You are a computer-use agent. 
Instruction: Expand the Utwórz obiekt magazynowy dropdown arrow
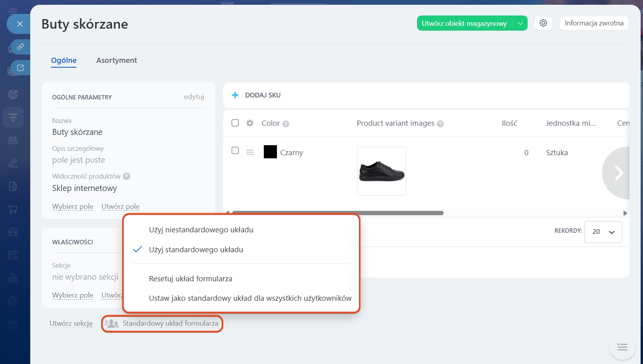tap(520, 23)
